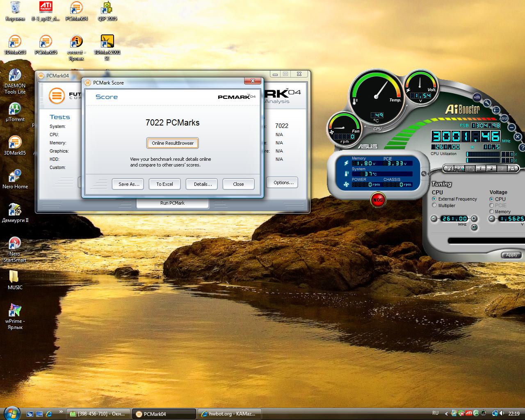Open the everest shortcut icon
Image resolution: width=525 pixels, height=420 pixels.
click(x=76, y=48)
